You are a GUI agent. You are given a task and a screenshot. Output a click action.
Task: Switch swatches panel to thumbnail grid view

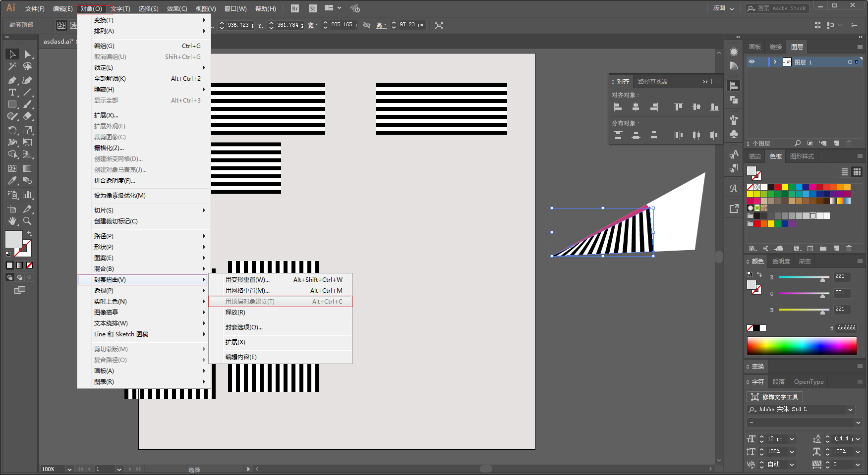tap(857, 172)
